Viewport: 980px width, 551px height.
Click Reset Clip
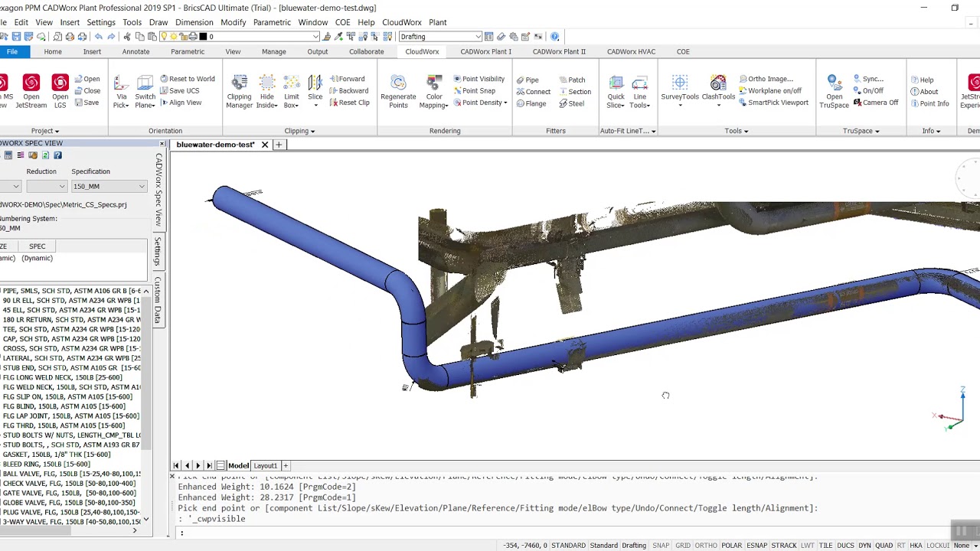point(349,103)
